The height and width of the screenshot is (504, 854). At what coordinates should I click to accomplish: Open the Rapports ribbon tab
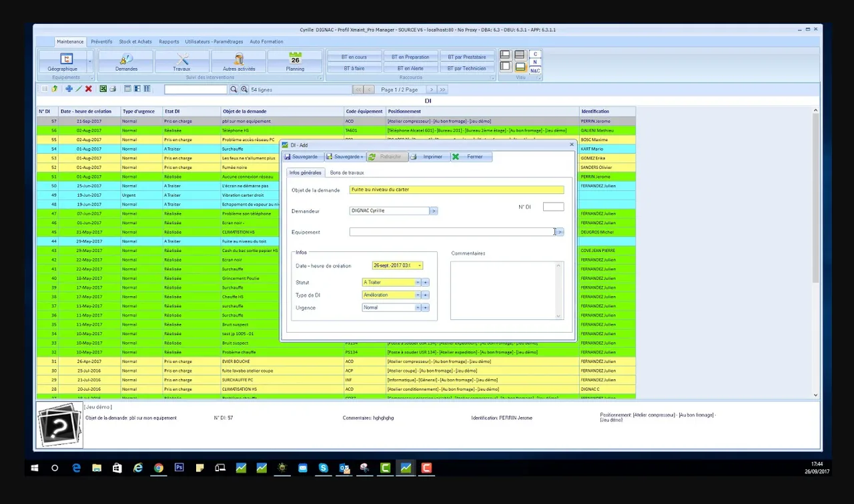169,41
